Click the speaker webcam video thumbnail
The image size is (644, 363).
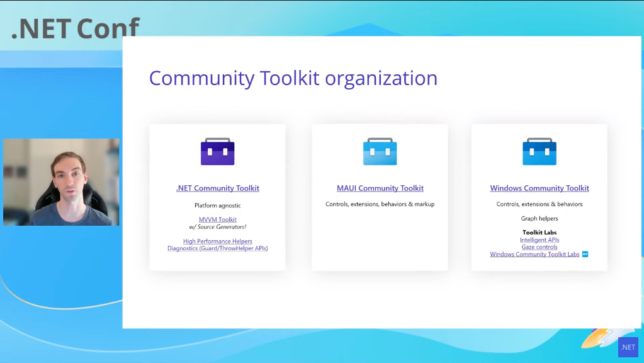click(61, 182)
